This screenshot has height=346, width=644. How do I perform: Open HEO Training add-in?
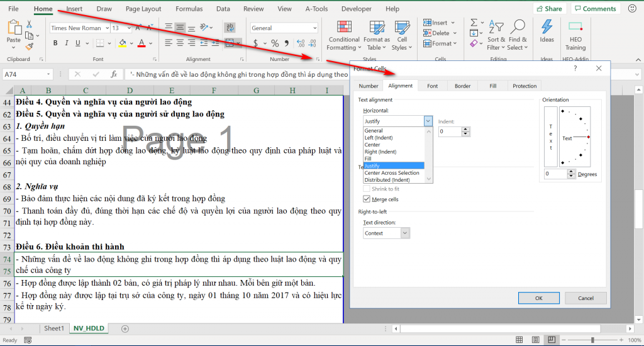575,35
